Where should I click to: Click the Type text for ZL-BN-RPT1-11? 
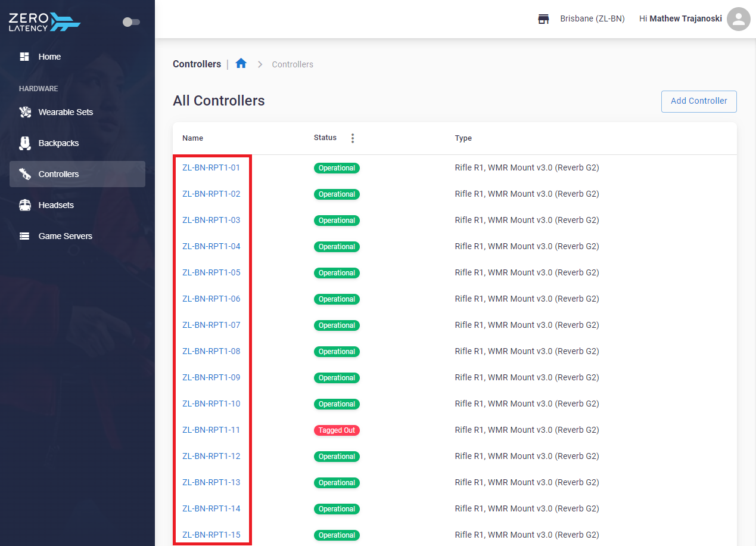pyautogui.click(x=527, y=430)
